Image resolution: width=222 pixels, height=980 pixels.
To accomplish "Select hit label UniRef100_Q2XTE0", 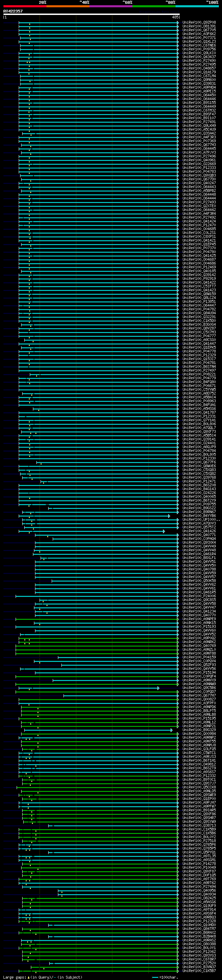I will click(199, 206).
